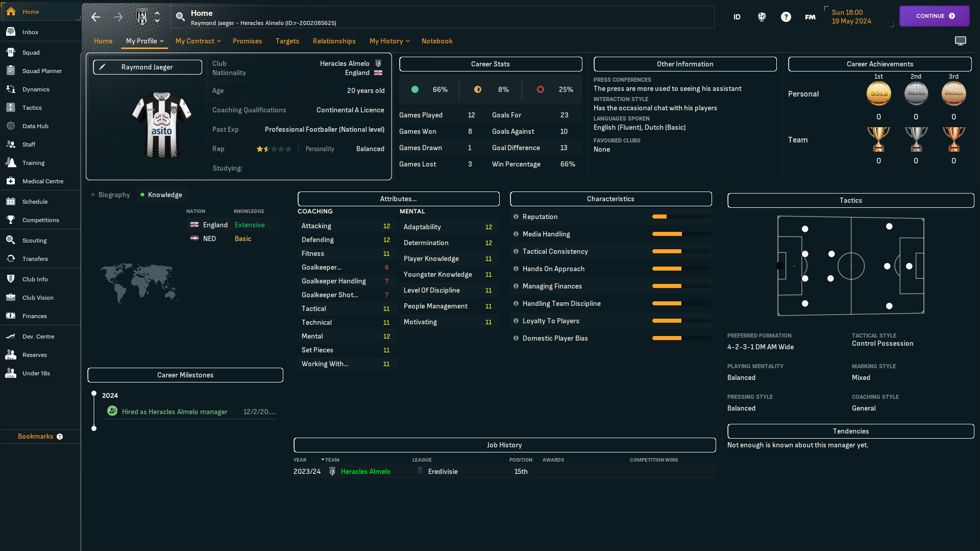This screenshot has height=551, width=980.
Task: Click the purple Continue button
Action: pos(934,16)
